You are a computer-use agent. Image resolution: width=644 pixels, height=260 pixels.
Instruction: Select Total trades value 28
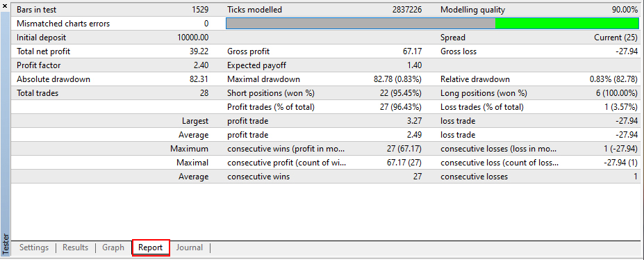point(204,93)
